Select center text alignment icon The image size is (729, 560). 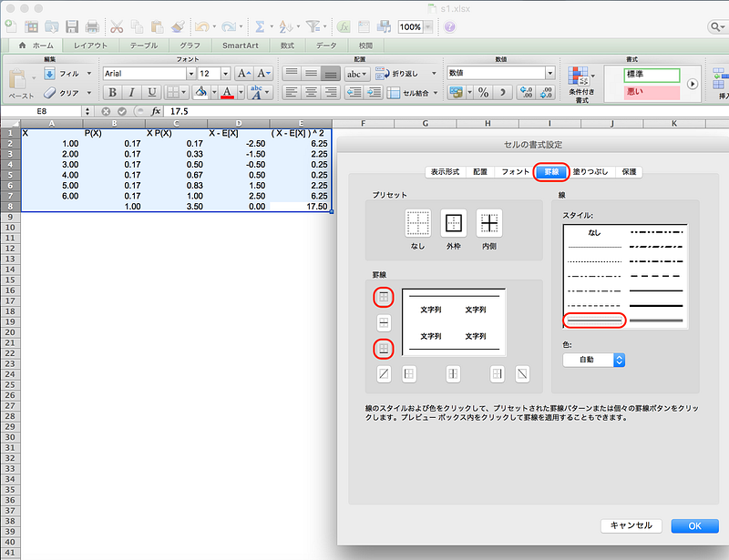click(311, 93)
